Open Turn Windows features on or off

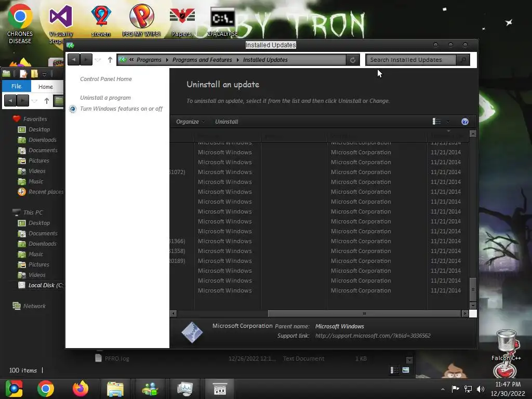(121, 109)
